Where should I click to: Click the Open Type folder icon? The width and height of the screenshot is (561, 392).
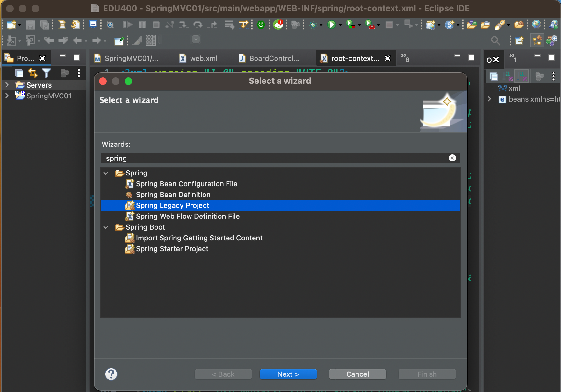tap(472, 25)
